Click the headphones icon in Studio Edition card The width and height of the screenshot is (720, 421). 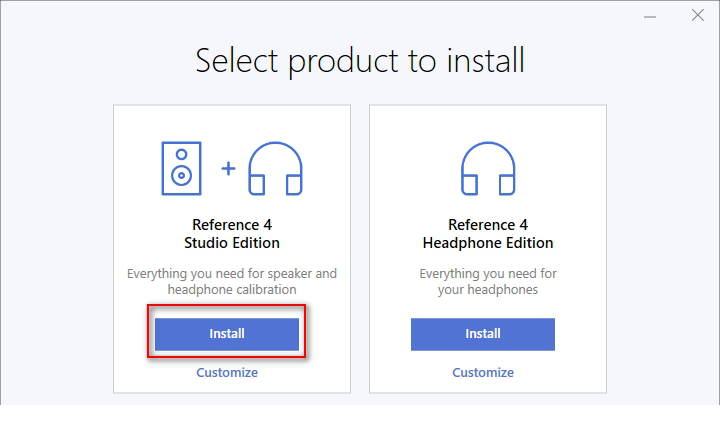[x=275, y=168]
